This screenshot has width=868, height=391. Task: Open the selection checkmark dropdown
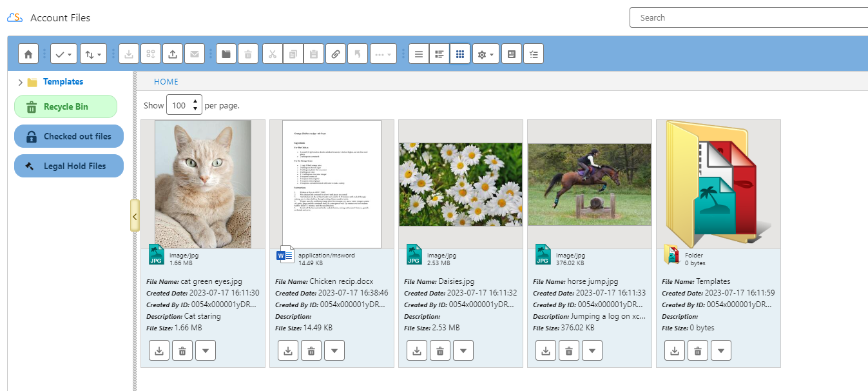pos(63,54)
